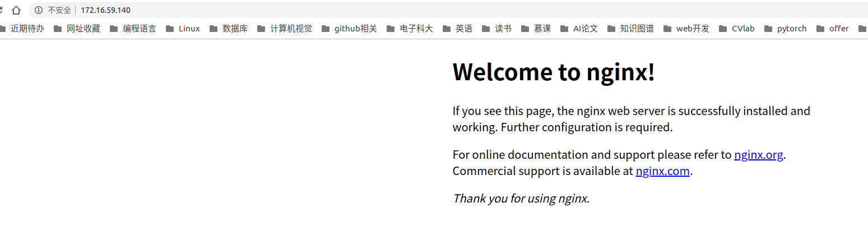The image size is (868, 239).
Task: Click the 'Welcome to nginx!' heading
Action: pos(554,72)
